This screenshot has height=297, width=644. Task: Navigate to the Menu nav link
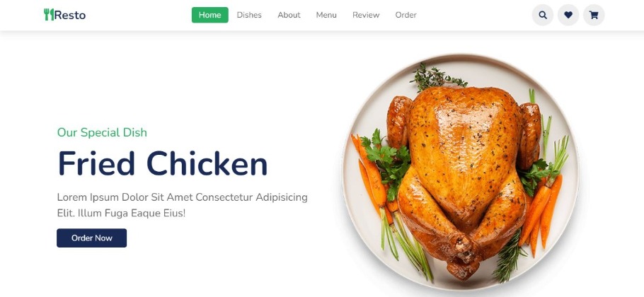pyautogui.click(x=326, y=15)
